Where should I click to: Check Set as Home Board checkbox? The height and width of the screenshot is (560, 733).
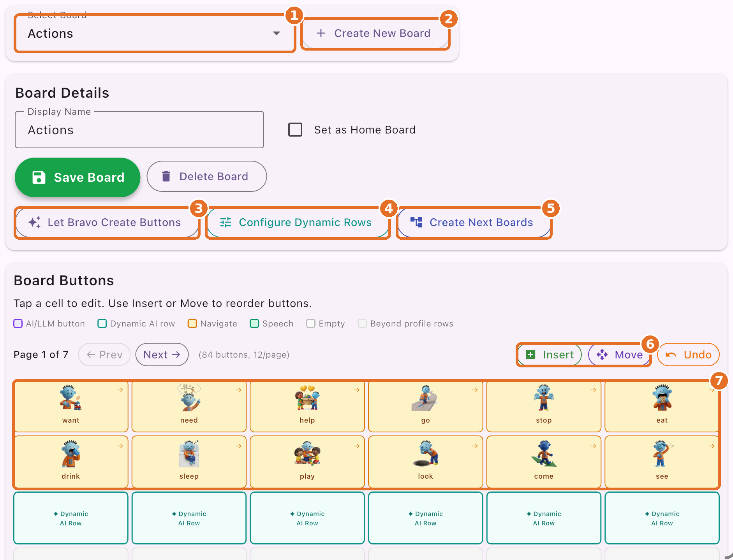click(x=295, y=130)
